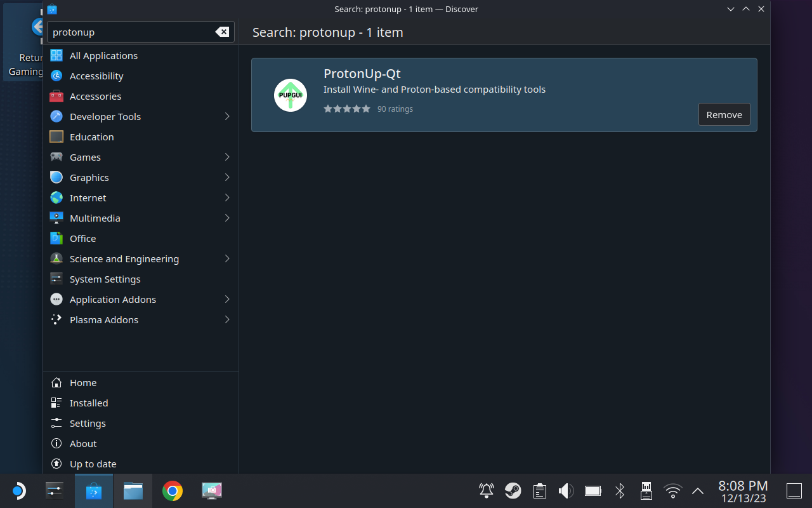The height and width of the screenshot is (508, 812).
Task: Open the clipboard tray icon
Action: (x=540, y=491)
